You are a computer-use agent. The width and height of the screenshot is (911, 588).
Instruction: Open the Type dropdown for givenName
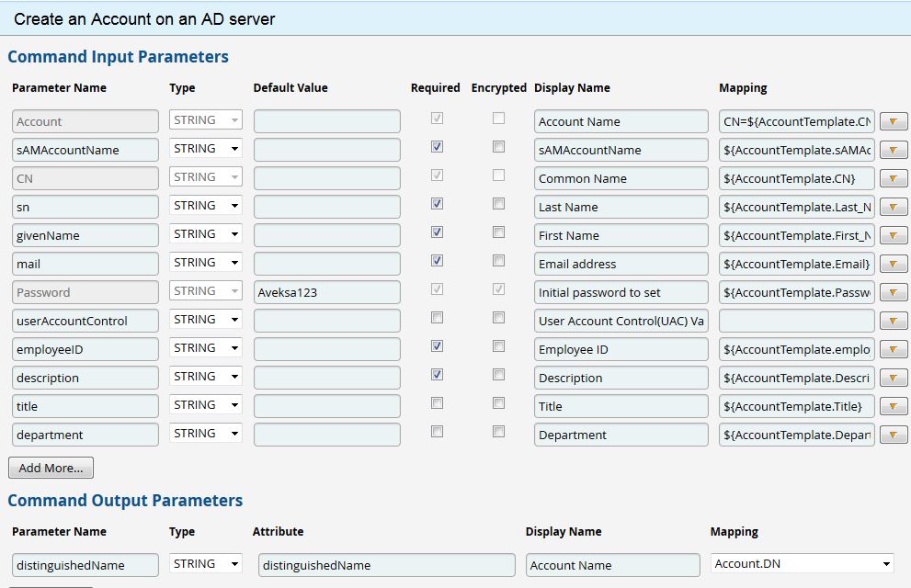coord(204,234)
